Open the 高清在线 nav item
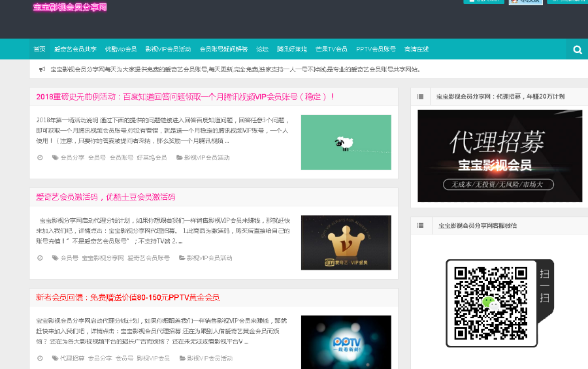 coord(416,49)
